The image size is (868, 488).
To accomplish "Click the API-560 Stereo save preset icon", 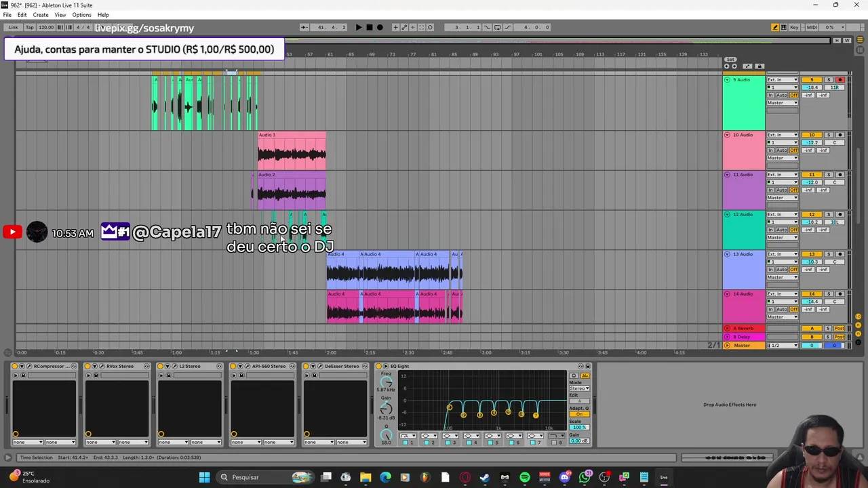I will pos(241,375).
